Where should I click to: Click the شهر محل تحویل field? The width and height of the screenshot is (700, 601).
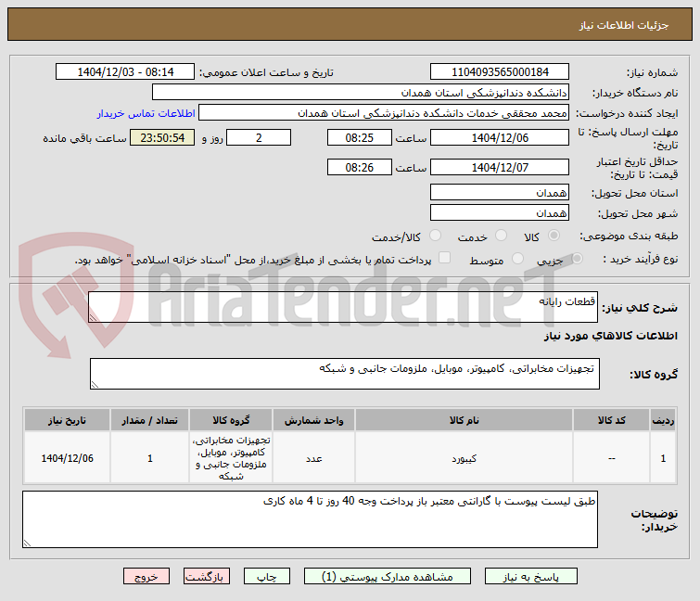click(x=500, y=213)
